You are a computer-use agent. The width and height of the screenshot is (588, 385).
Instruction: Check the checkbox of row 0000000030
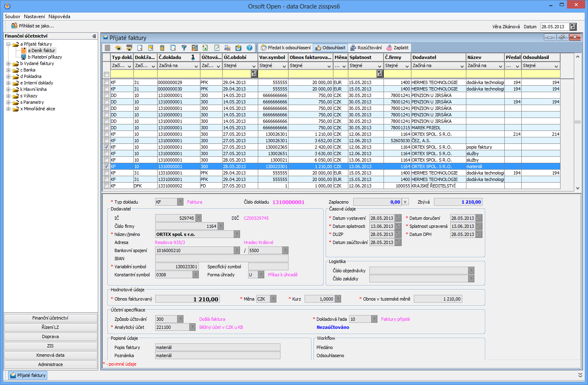coord(106,89)
